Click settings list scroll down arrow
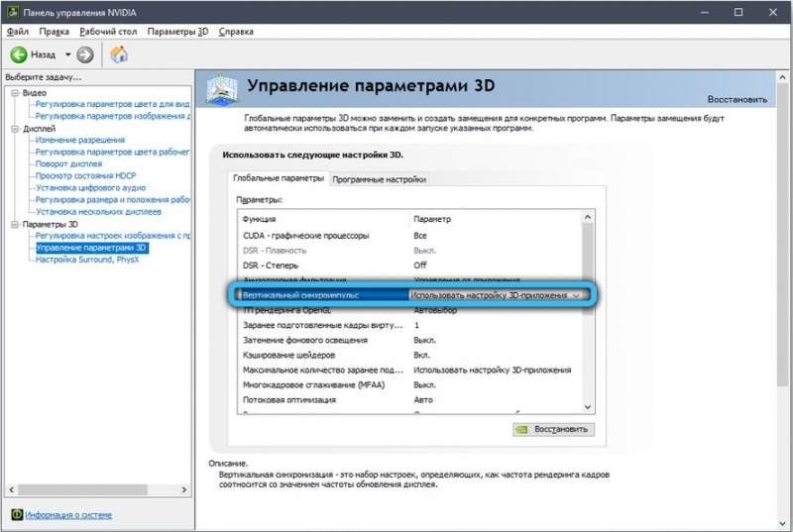793x532 pixels. (x=588, y=407)
